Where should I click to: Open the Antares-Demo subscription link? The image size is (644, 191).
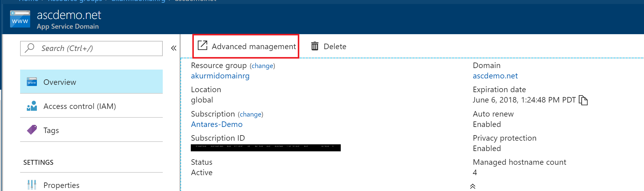tap(217, 124)
